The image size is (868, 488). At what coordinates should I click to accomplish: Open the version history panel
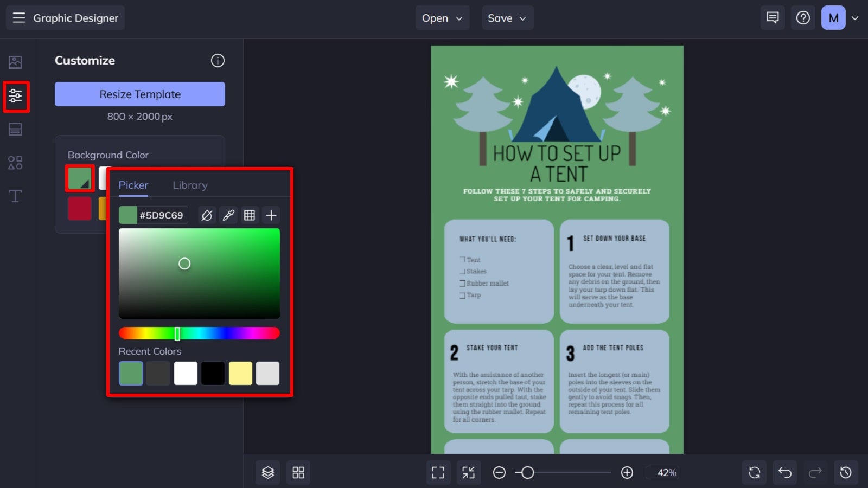point(845,472)
